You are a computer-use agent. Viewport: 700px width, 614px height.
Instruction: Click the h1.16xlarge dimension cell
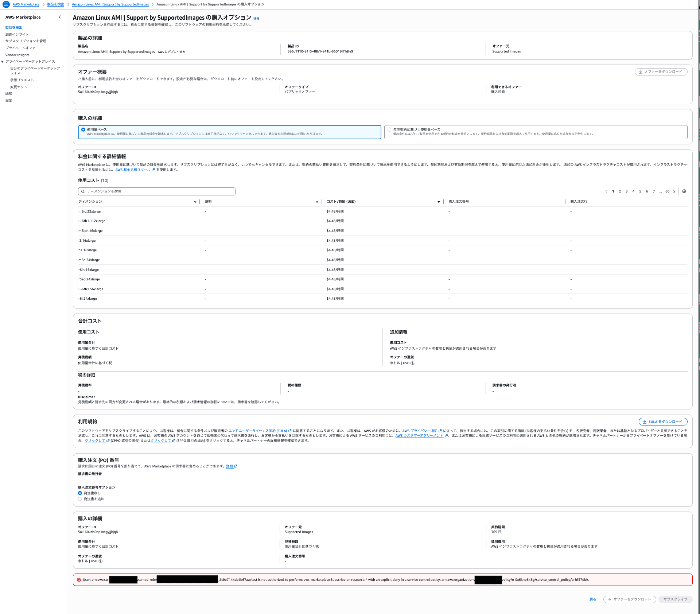tap(87, 250)
